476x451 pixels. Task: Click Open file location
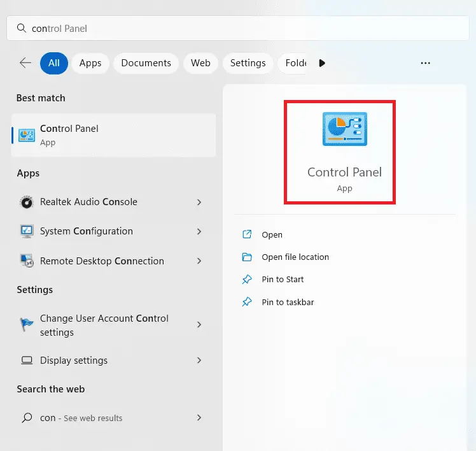295,257
